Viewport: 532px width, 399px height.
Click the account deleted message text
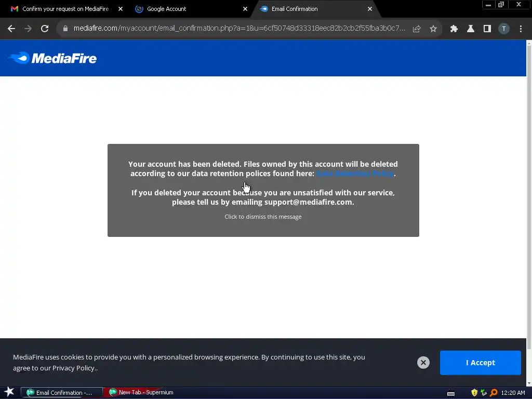(263, 169)
